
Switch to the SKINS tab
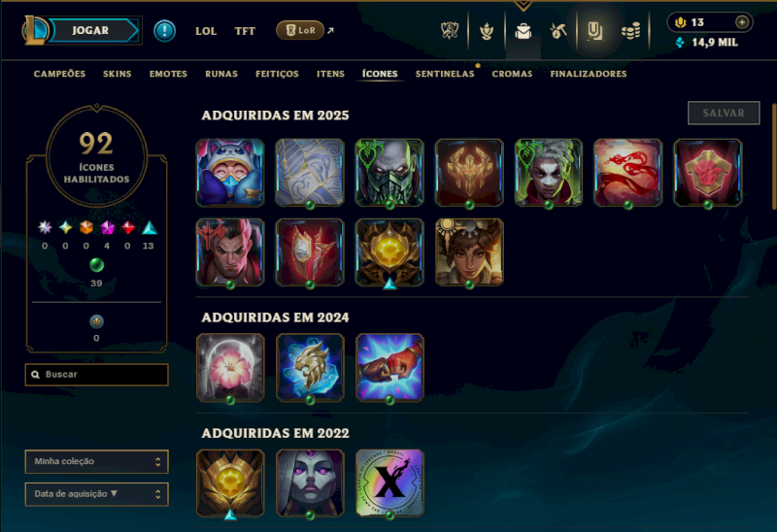tap(117, 74)
